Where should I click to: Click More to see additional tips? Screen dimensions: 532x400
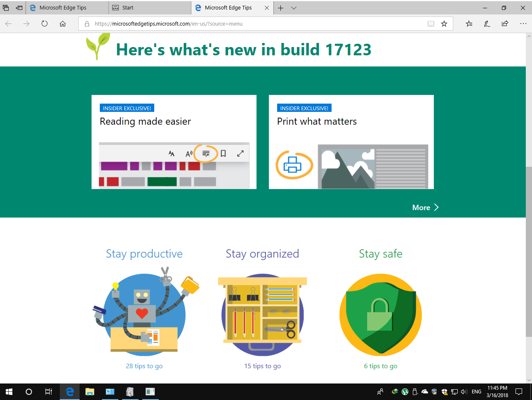pos(425,208)
